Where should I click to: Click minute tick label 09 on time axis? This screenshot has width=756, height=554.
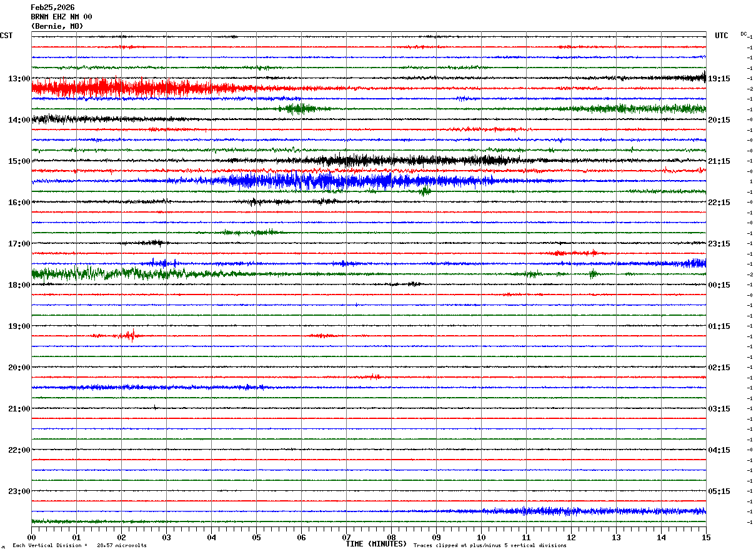point(436,537)
